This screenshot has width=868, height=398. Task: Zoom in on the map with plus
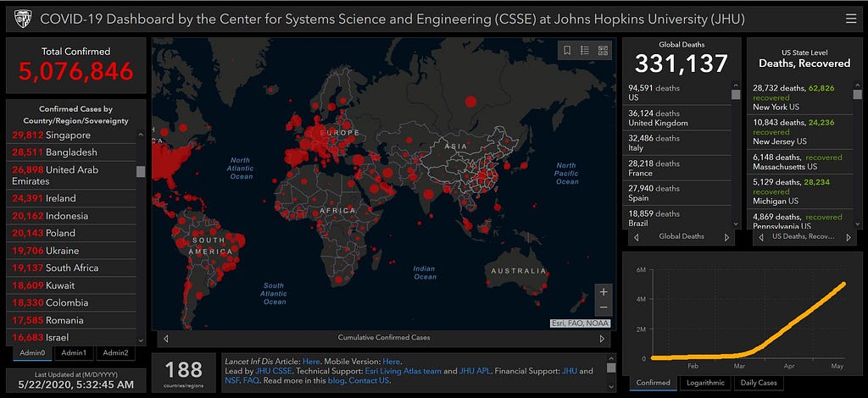click(604, 292)
